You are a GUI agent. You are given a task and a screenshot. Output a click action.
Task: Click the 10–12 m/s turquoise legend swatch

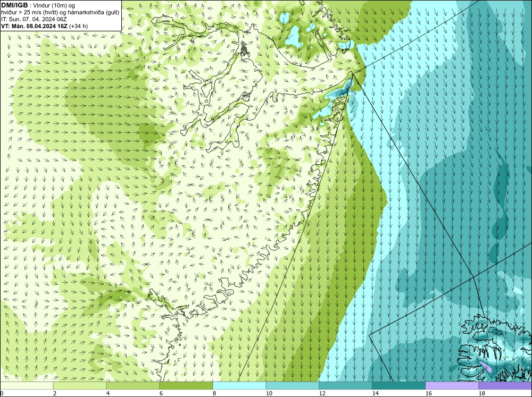tap(293, 386)
